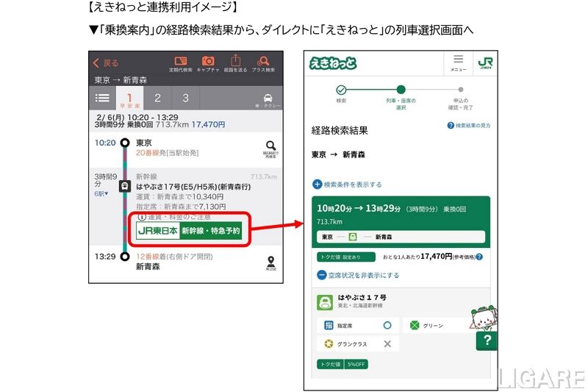Open the route list view icon

coord(102,99)
